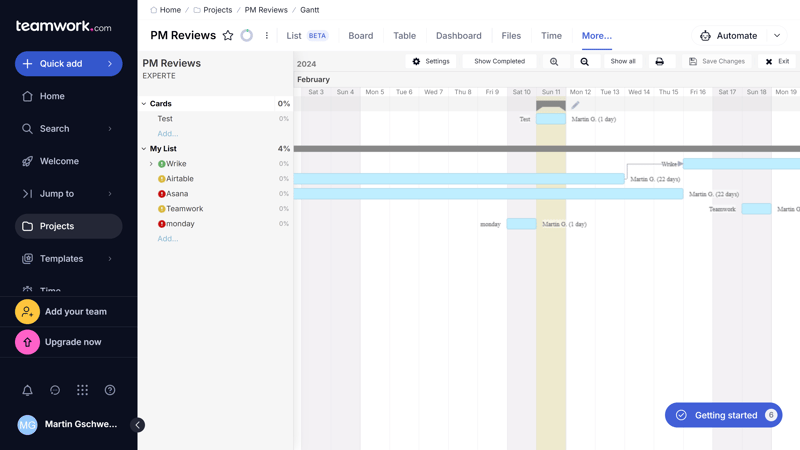Collapse the My List task list
This screenshot has width=800, height=450.
[144, 149]
